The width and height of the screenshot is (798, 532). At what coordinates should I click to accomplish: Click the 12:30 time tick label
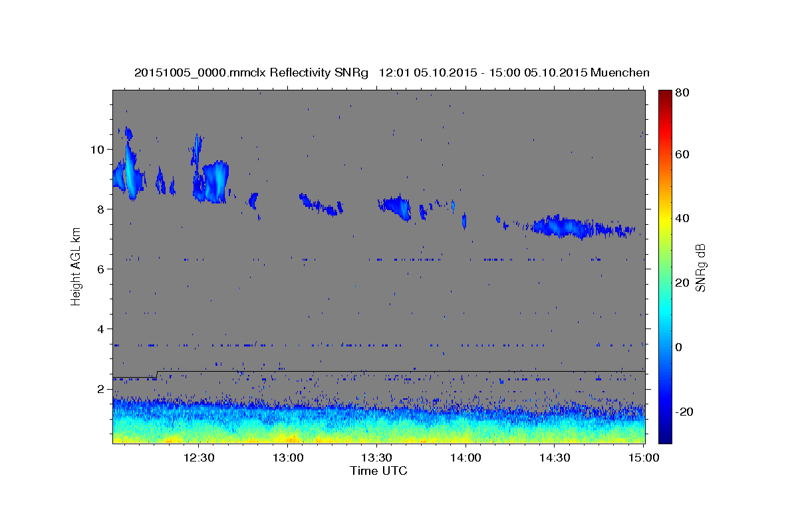tap(198, 458)
